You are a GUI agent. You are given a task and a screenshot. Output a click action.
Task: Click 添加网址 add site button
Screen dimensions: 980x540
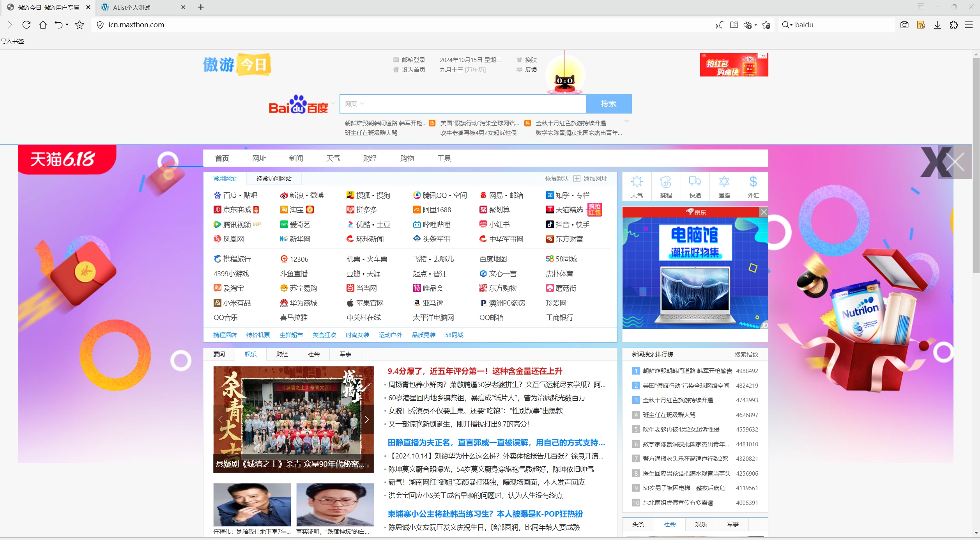[x=591, y=178]
